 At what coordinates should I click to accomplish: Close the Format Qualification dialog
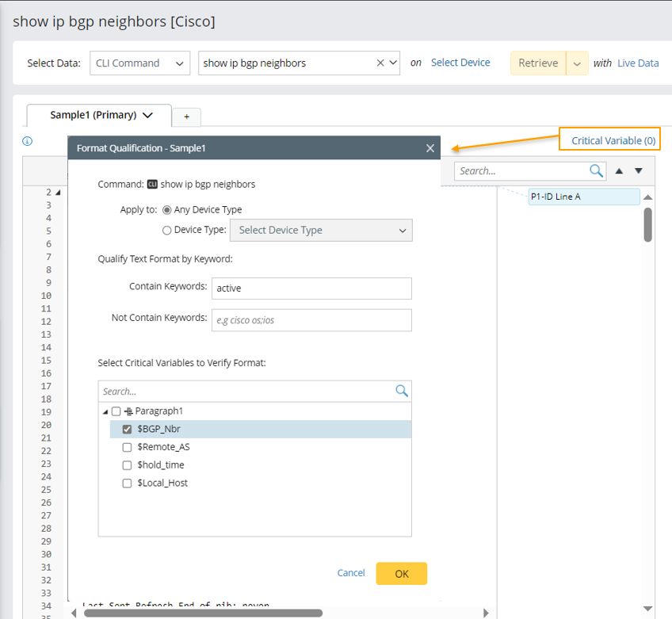pyautogui.click(x=430, y=148)
